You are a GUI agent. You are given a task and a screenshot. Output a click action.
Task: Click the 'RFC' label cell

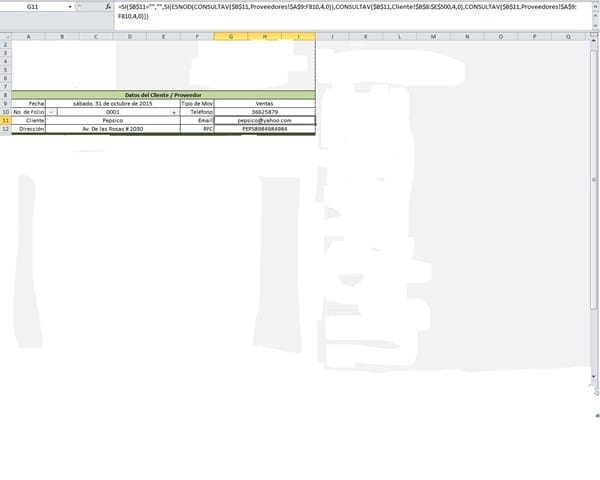197,129
